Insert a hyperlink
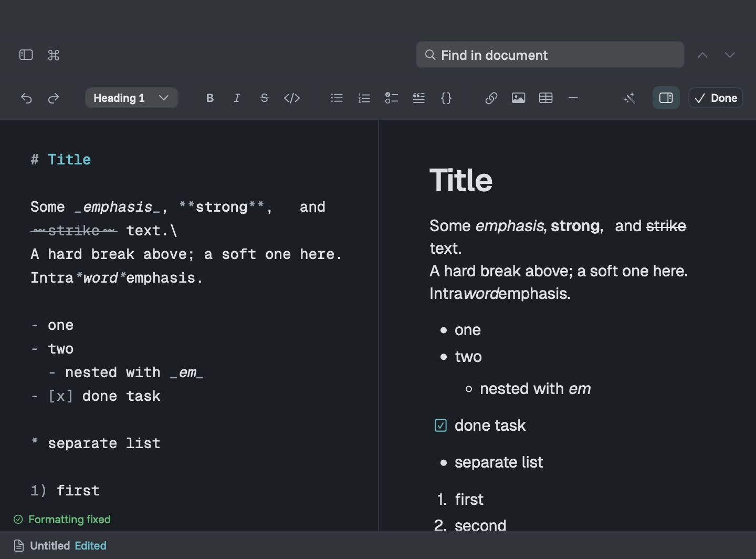The image size is (756, 559). click(x=491, y=98)
